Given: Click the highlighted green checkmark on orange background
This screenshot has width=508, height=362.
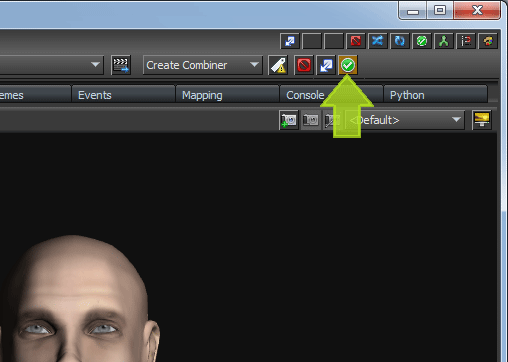Looking at the screenshot, I should tap(348, 65).
